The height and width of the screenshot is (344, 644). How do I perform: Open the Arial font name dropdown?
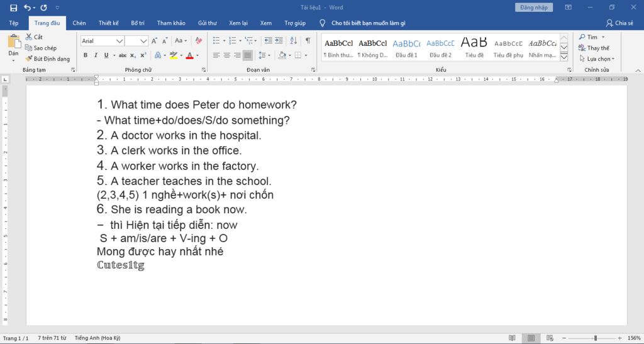(119, 41)
